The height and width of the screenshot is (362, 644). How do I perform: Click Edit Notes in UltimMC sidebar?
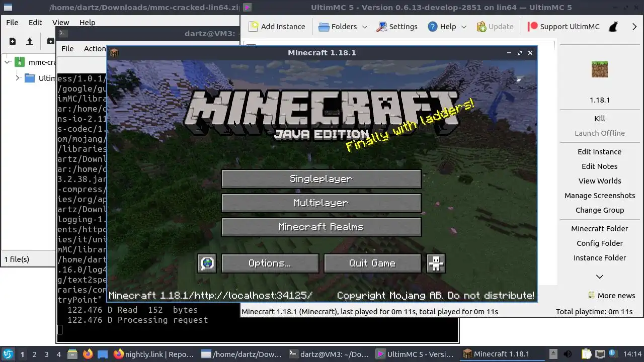pyautogui.click(x=600, y=166)
